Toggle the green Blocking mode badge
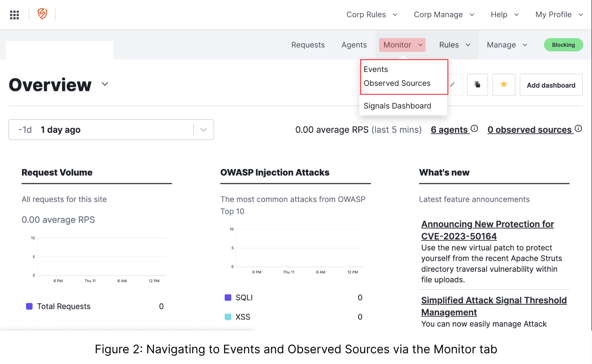This screenshot has height=364, width=592. (563, 45)
